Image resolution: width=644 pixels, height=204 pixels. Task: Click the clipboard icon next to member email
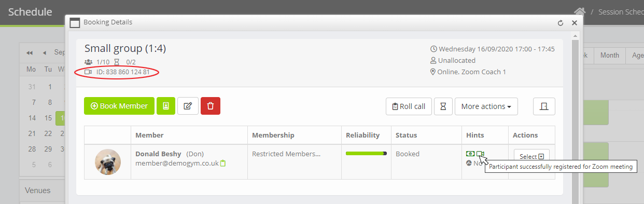click(223, 163)
